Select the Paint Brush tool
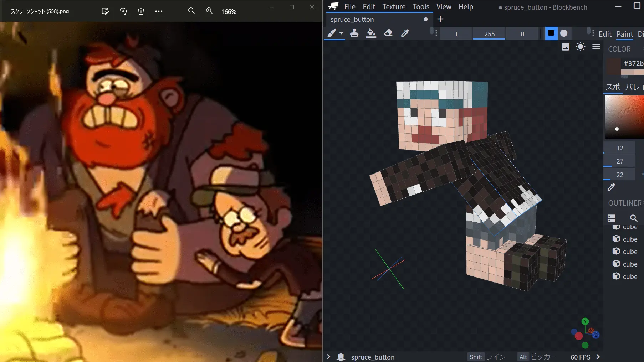The image size is (644, 362). 332,33
